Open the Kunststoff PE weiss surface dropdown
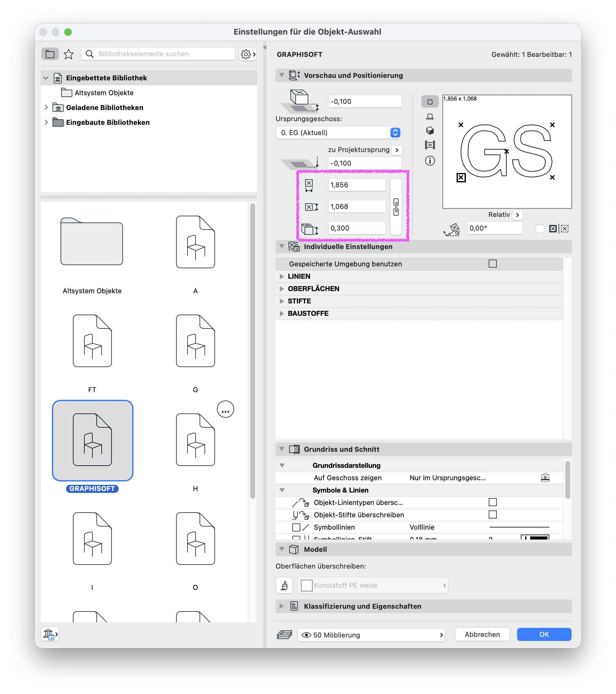The width and height of the screenshot is (616, 694). coord(373,585)
